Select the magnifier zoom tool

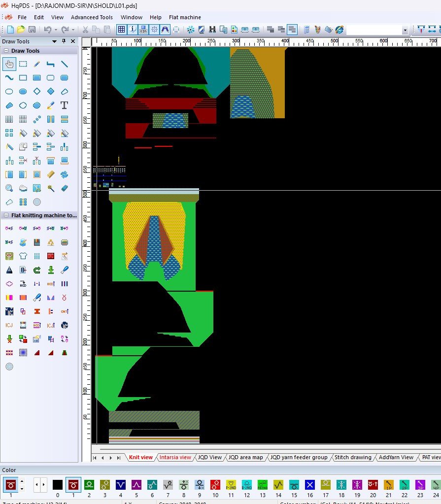pos(9,188)
